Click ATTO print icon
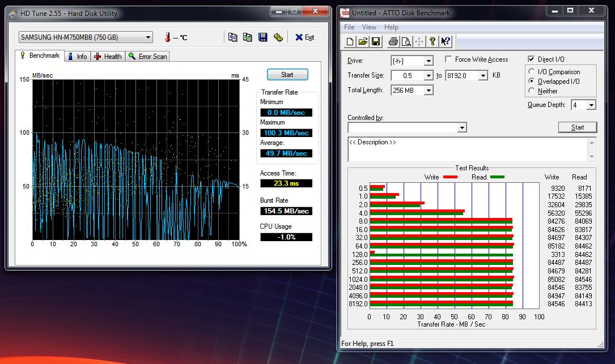This screenshot has width=615, height=364. [x=393, y=41]
